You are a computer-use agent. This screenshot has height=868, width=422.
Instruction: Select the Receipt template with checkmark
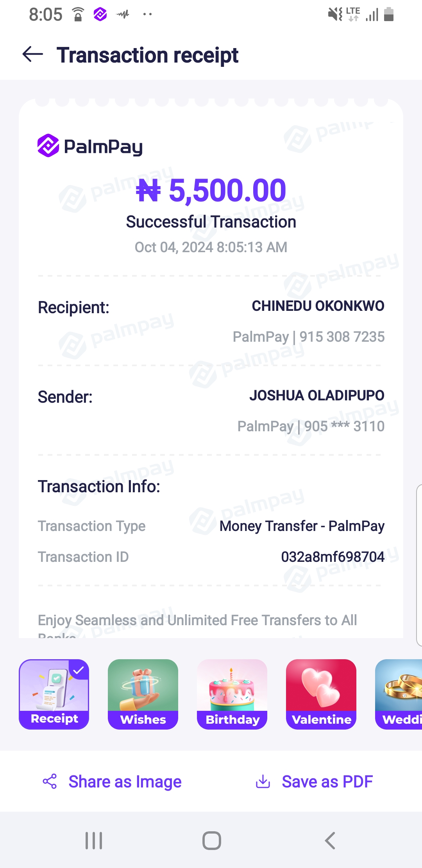(54, 694)
